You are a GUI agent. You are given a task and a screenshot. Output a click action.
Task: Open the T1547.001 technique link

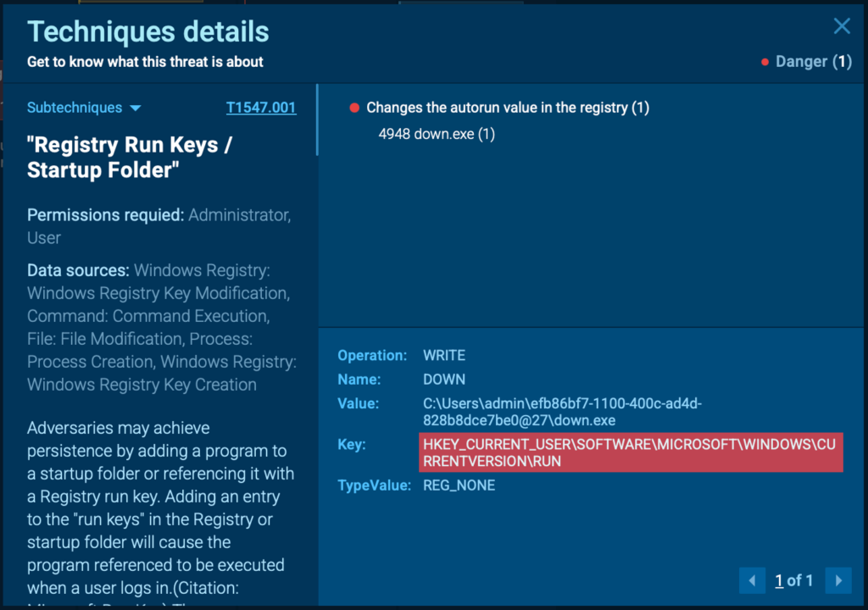tap(261, 108)
